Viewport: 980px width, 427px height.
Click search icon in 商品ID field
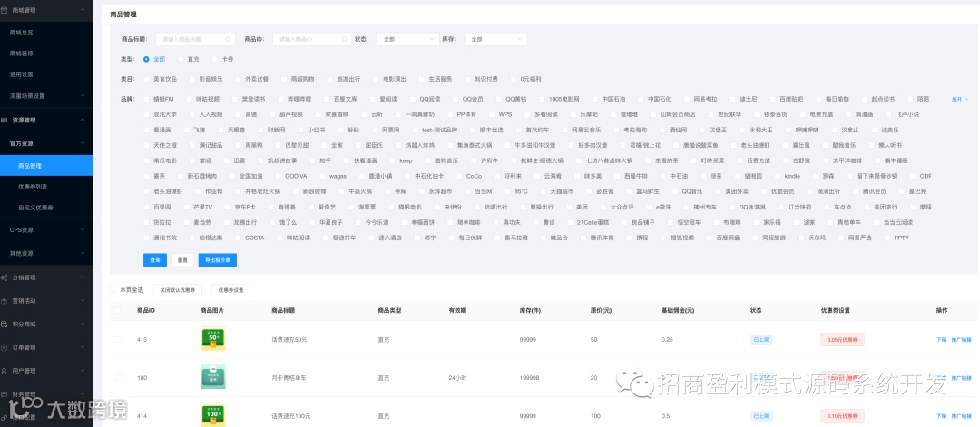[x=345, y=39]
